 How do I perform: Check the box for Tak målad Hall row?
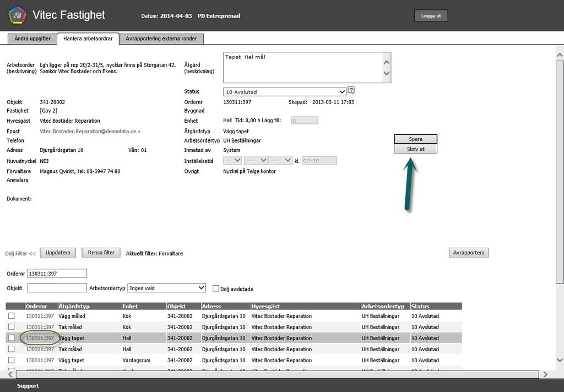point(12,349)
